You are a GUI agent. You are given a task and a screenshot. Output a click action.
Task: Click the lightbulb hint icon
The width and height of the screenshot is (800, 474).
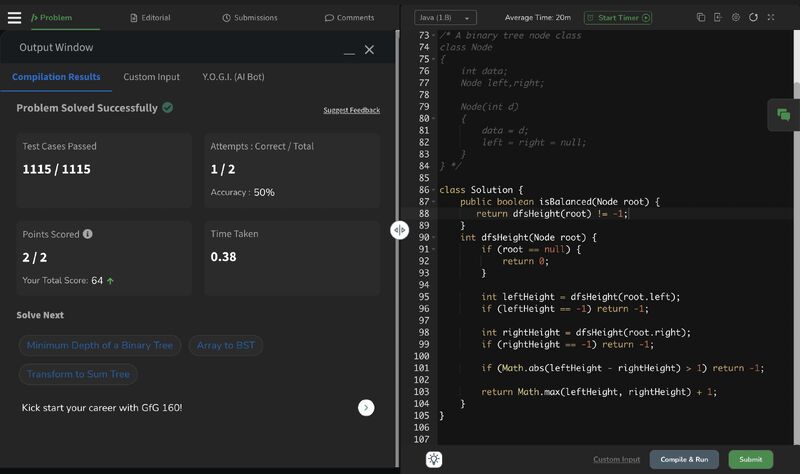434,459
